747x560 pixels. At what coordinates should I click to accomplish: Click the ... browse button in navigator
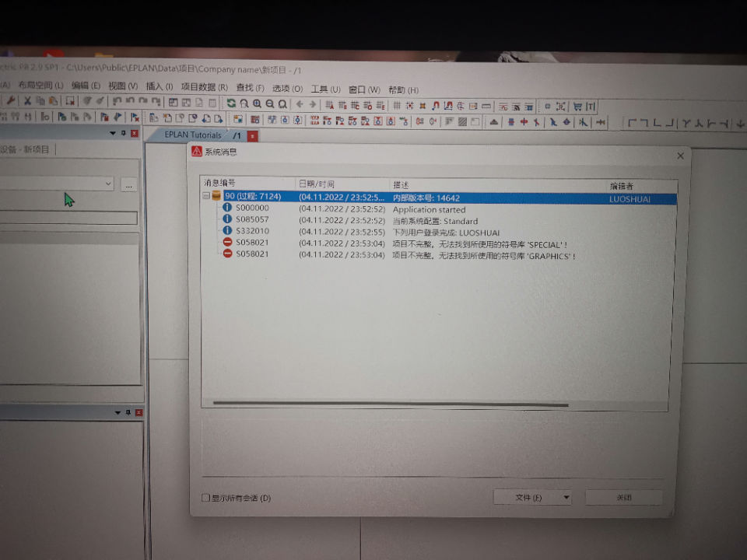[x=128, y=185]
